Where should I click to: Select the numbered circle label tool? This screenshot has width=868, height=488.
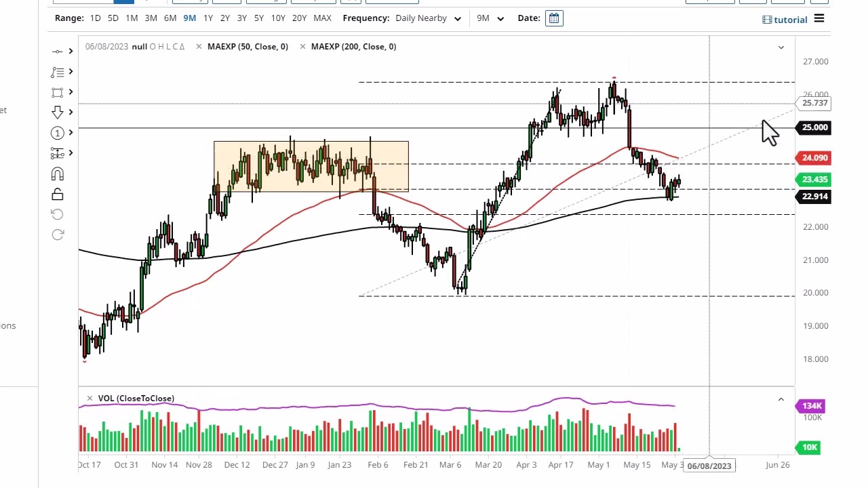(57, 133)
